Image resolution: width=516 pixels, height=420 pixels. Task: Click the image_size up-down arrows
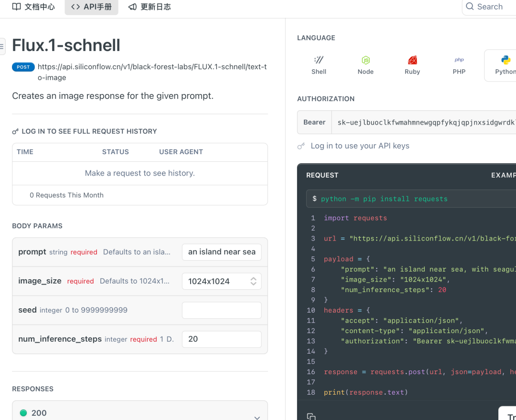click(253, 281)
